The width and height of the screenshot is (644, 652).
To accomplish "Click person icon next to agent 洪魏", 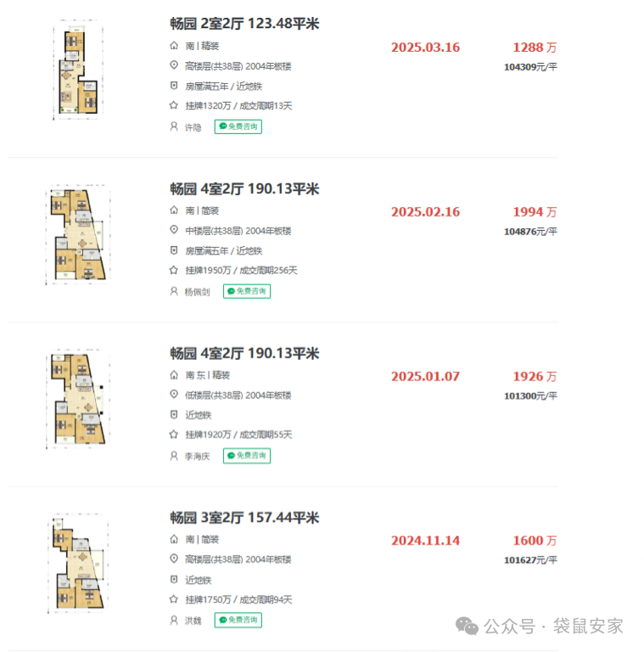I will point(175,620).
